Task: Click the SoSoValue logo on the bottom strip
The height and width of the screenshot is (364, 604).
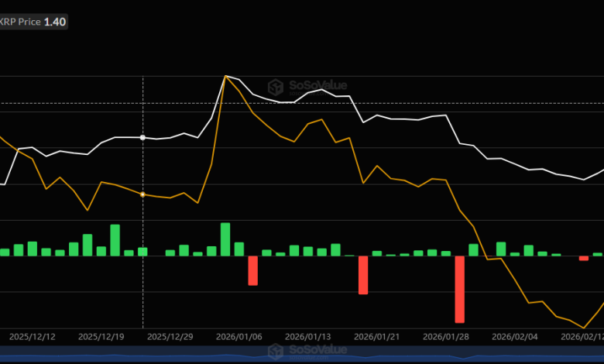Action: point(307,351)
